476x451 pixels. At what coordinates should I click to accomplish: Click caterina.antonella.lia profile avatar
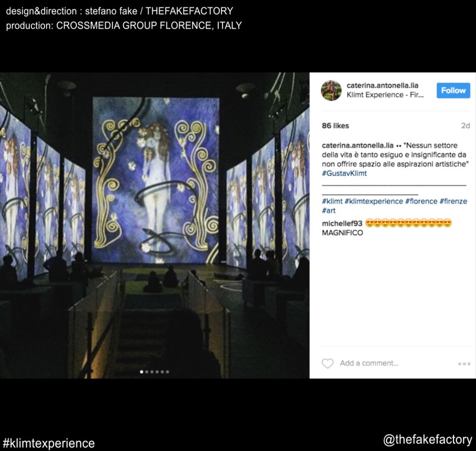pyautogui.click(x=331, y=90)
